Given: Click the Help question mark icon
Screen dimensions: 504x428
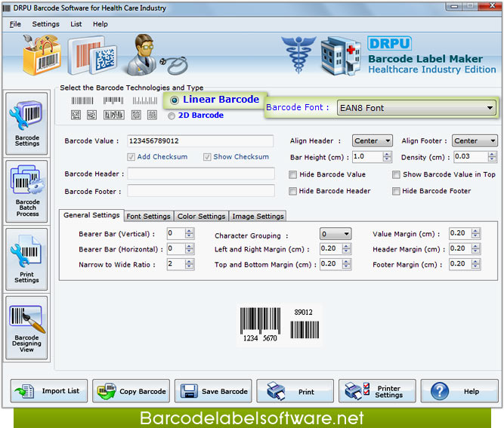Looking at the screenshot, I should pos(439,391).
